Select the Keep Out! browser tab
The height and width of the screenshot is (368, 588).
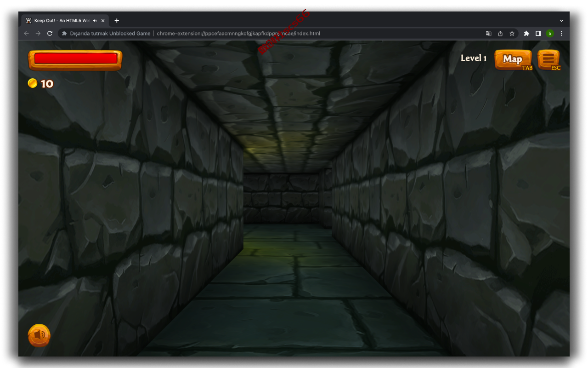(65, 21)
